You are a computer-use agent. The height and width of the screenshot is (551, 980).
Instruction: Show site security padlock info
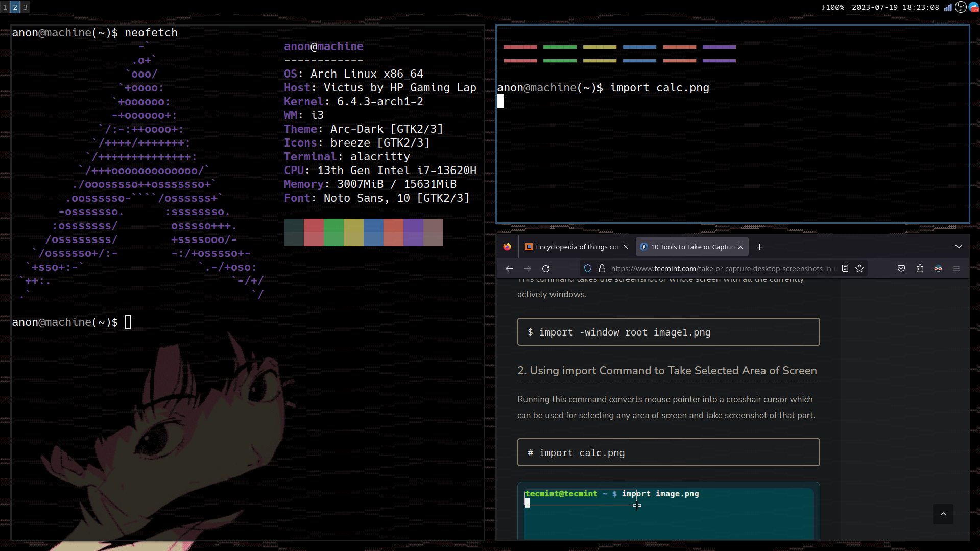coord(602,268)
